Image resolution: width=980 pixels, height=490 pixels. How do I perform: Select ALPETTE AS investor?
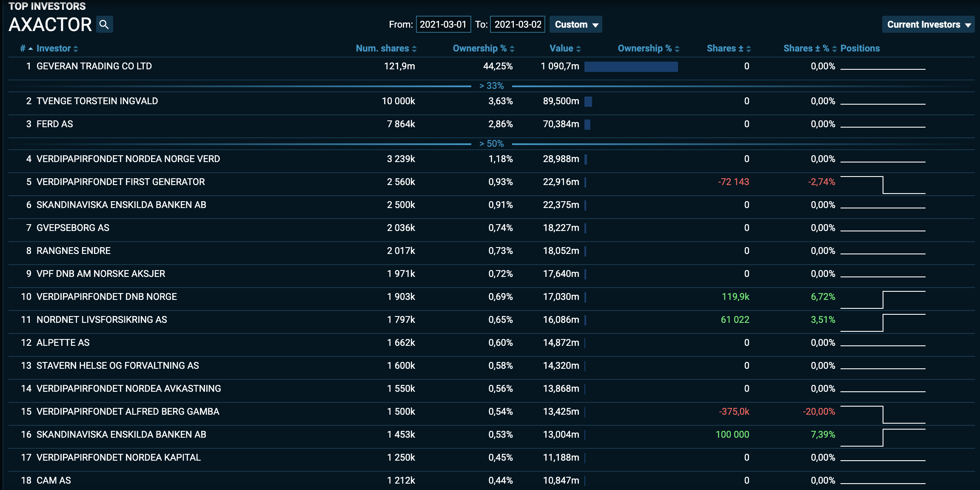point(63,343)
